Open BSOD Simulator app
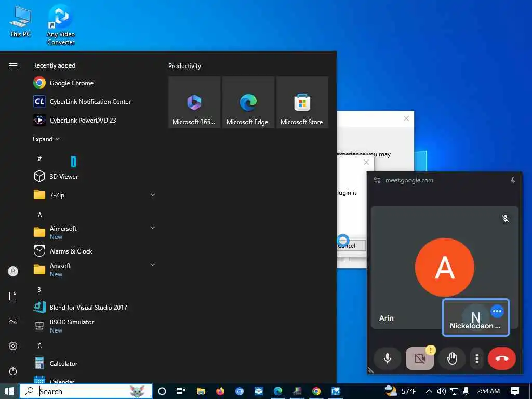 tap(95, 326)
